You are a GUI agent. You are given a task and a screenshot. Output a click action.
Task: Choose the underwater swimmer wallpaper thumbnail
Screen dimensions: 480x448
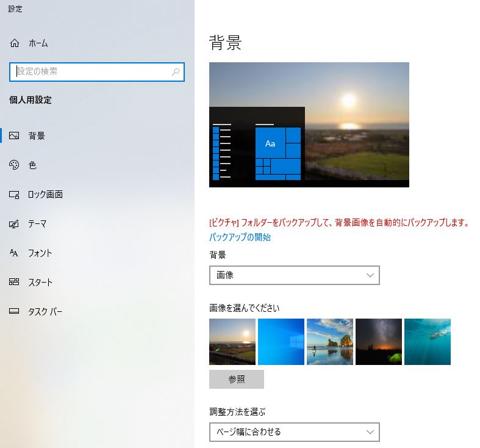click(428, 342)
